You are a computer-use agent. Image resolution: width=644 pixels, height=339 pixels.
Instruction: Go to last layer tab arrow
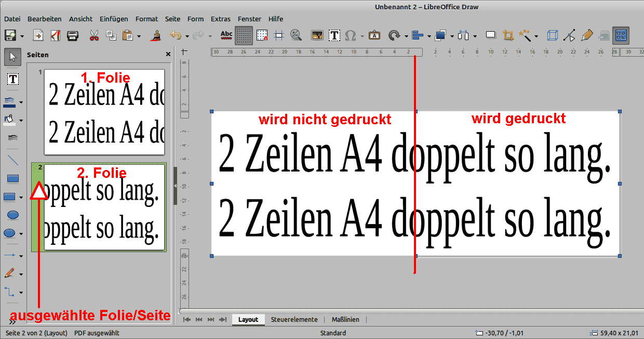click(223, 319)
